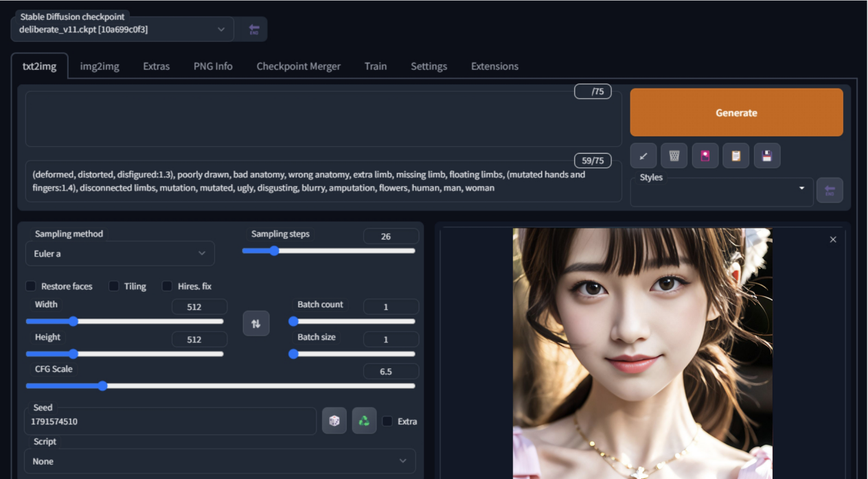Viewport: 868px width, 479px height.
Task: Open the Script dropdown showing None
Action: click(x=220, y=461)
